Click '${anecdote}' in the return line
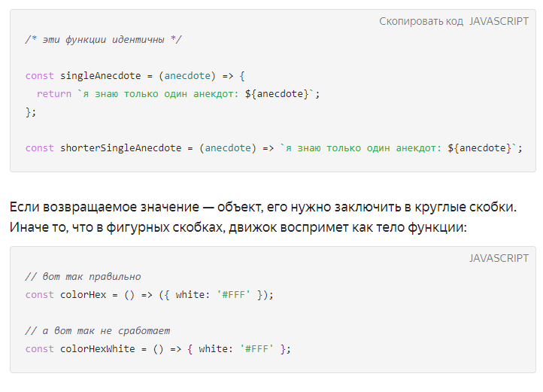 (277, 93)
